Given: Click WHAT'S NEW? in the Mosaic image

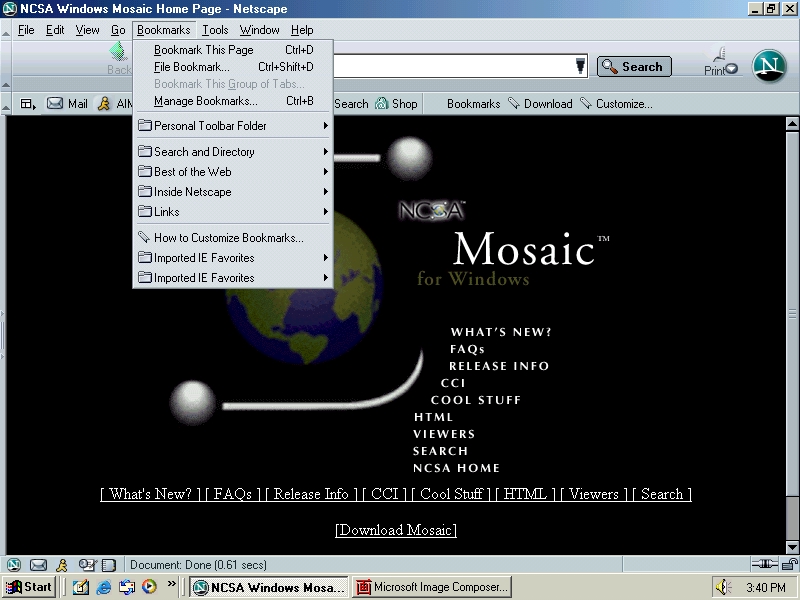Looking at the screenshot, I should click(x=501, y=332).
